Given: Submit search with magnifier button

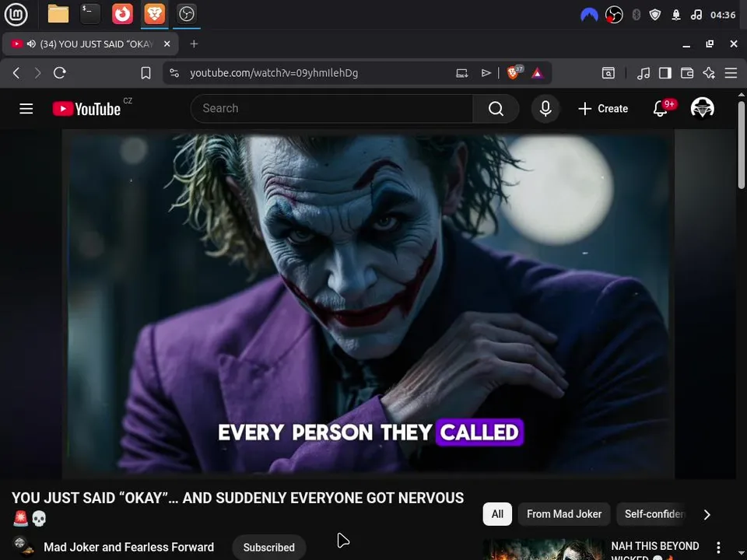Looking at the screenshot, I should pyautogui.click(x=496, y=109).
